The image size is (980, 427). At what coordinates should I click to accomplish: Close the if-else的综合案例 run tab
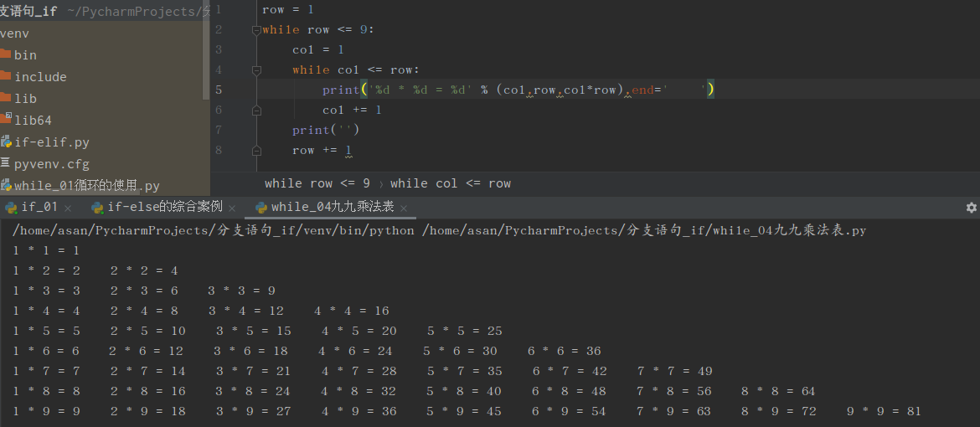coord(232,208)
